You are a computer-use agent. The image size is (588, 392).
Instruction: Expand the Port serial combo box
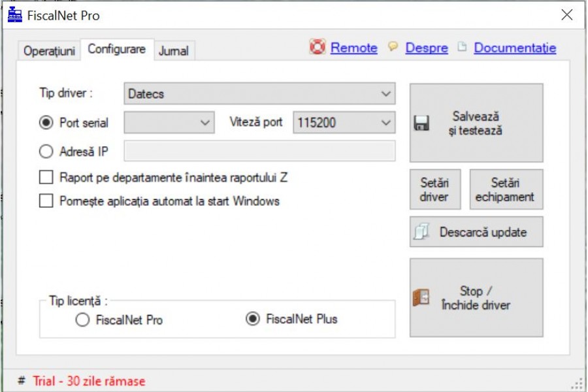coord(169,122)
